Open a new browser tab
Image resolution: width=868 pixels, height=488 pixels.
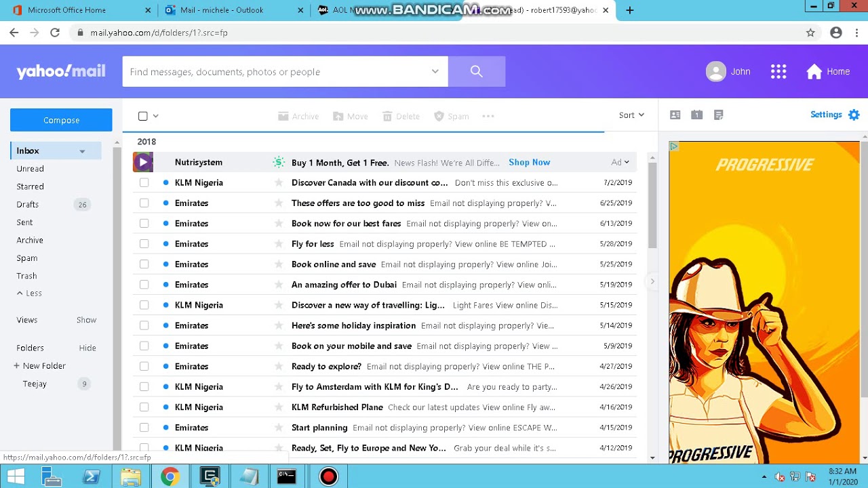click(x=629, y=10)
